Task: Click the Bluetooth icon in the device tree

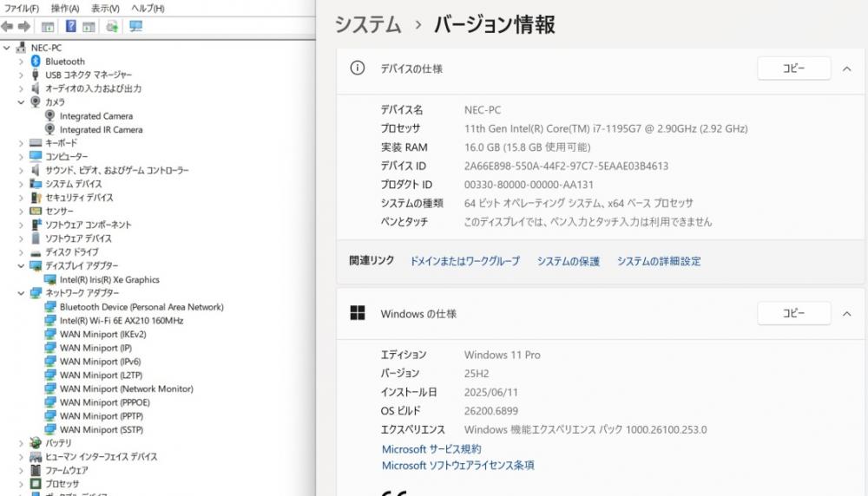Action: (36, 62)
